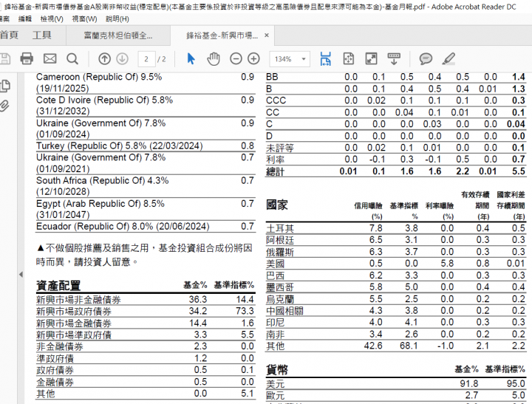The image size is (532, 404).
Task: Click the 美元 currency row label
Action: tap(275, 384)
